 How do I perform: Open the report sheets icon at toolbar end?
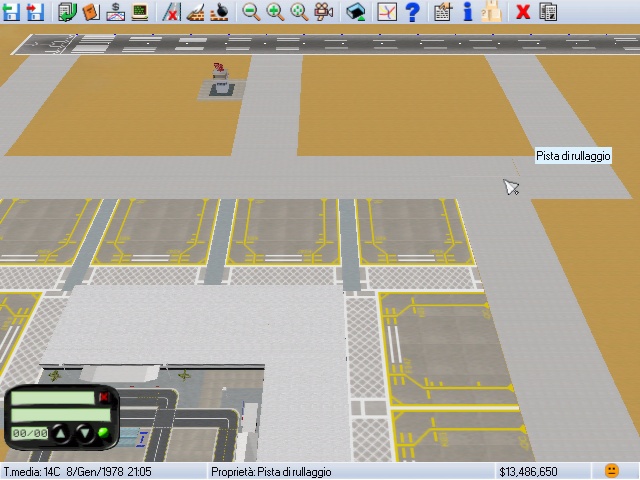point(548,11)
